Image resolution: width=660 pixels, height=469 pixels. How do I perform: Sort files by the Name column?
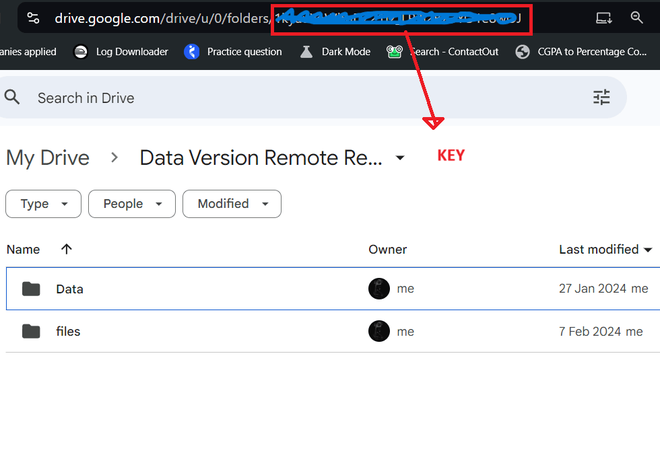point(23,249)
